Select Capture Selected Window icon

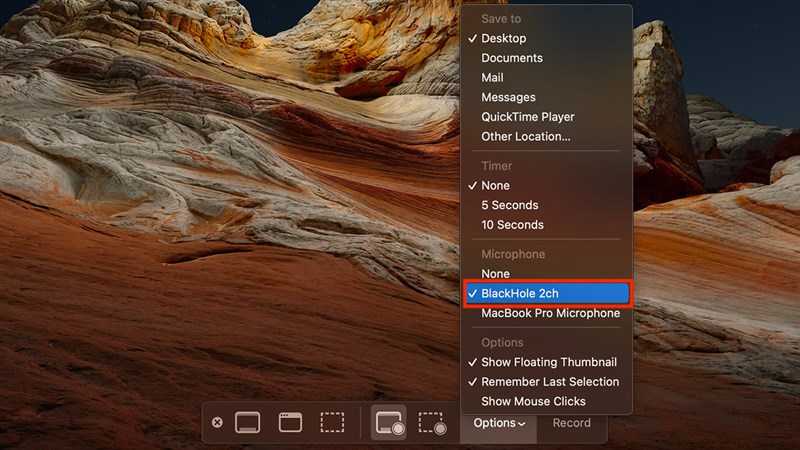click(290, 422)
